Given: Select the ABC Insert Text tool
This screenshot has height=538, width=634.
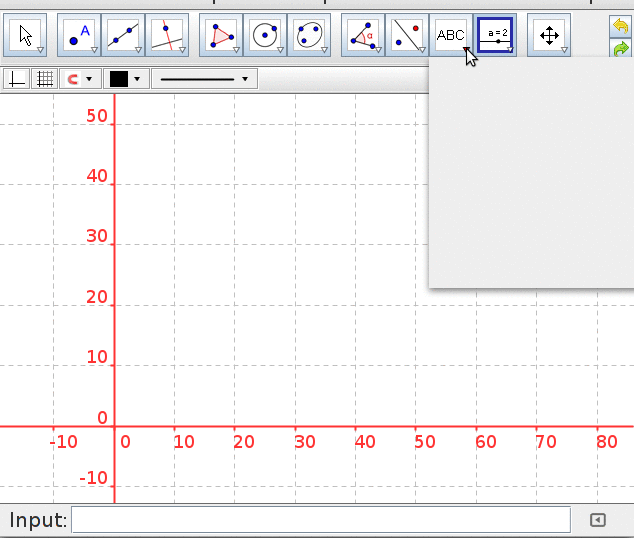Looking at the screenshot, I should (x=451, y=35).
